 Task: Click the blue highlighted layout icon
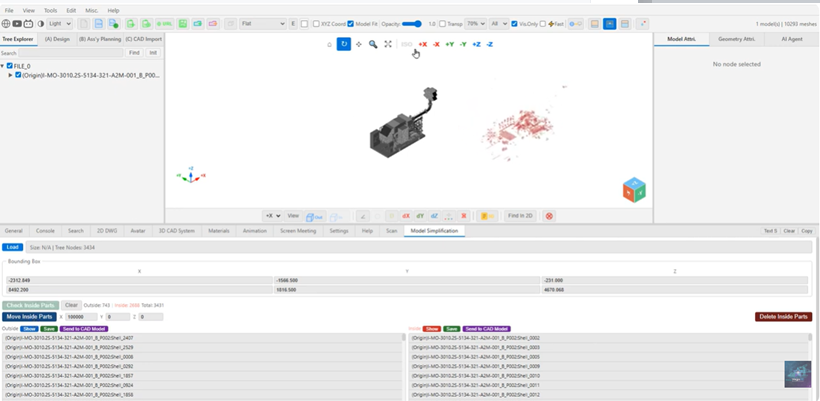point(609,24)
